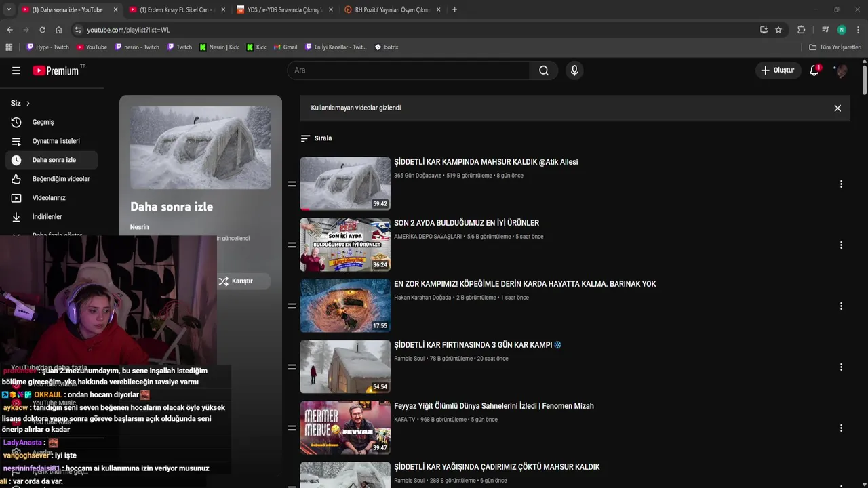Open Chrome three-dot menu

[858, 30]
